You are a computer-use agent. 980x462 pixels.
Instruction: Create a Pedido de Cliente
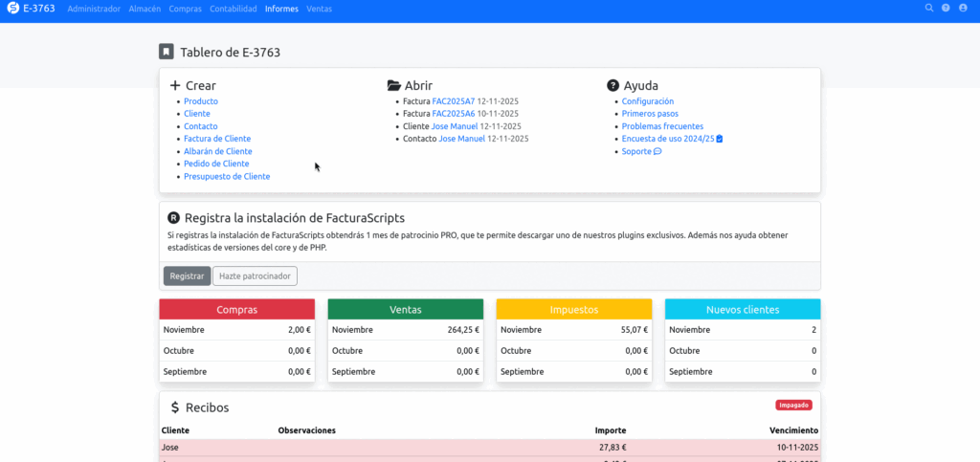point(216,164)
